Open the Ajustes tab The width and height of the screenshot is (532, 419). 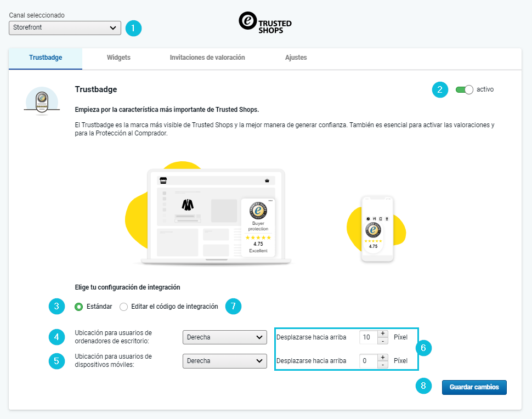pos(296,58)
